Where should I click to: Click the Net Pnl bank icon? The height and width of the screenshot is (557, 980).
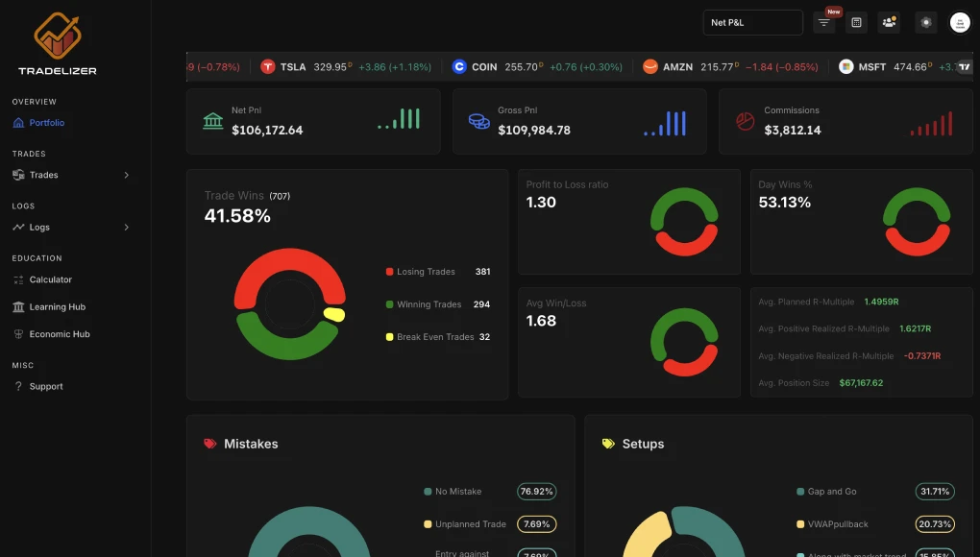point(213,121)
